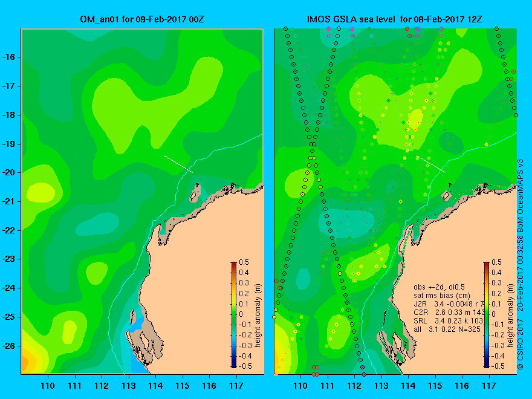Click the "-19" latitude axis label
532x399 pixels.
click(7, 144)
